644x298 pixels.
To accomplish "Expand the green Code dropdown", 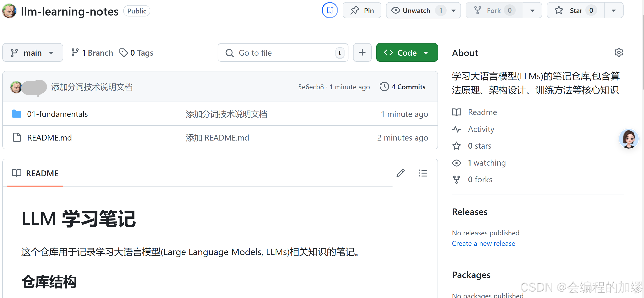I will [407, 53].
